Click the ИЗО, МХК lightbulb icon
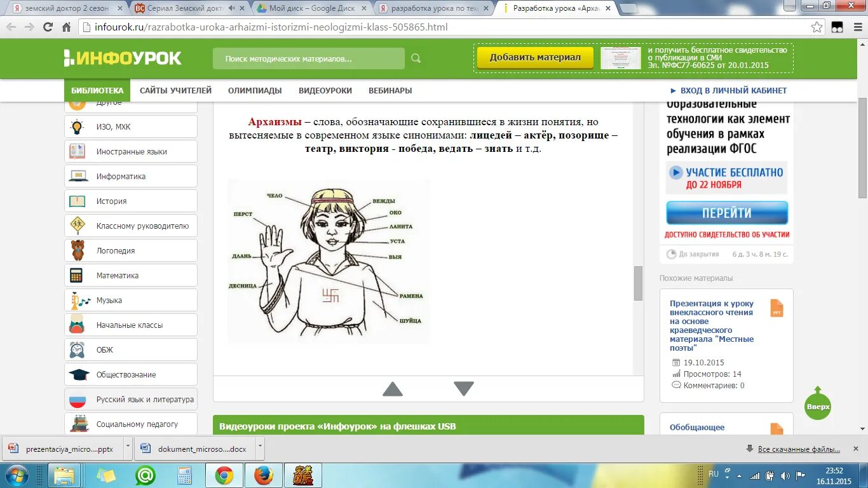Viewport: 868px width, 488px height. 77,126
